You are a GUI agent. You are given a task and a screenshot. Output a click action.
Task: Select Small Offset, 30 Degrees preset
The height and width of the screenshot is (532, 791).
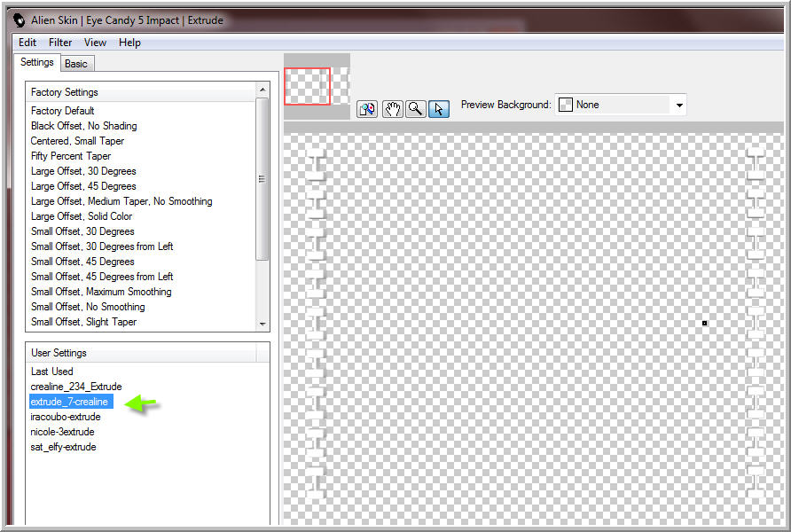[82, 231]
